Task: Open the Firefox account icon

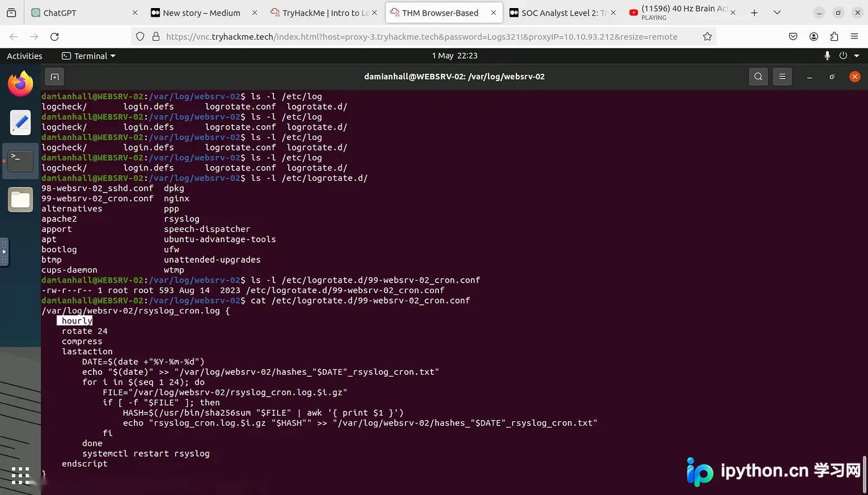Action: [814, 37]
